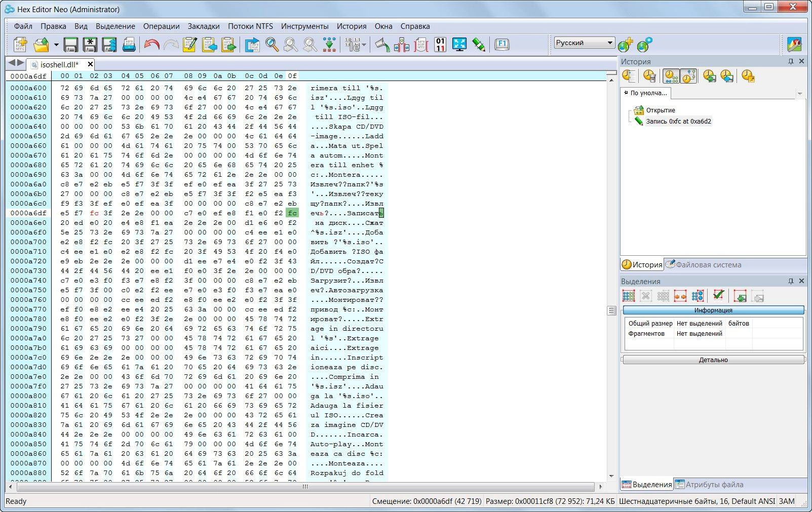Click the full screen monitor icon
The width and height of the screenshot is (812, 512).
coord(459,45)
